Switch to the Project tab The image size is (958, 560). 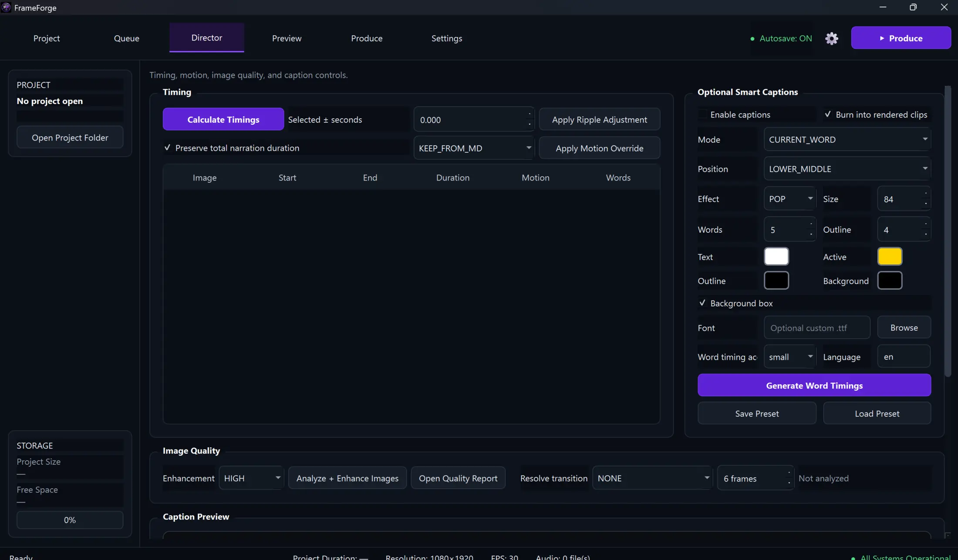click(x=47, y=38)
